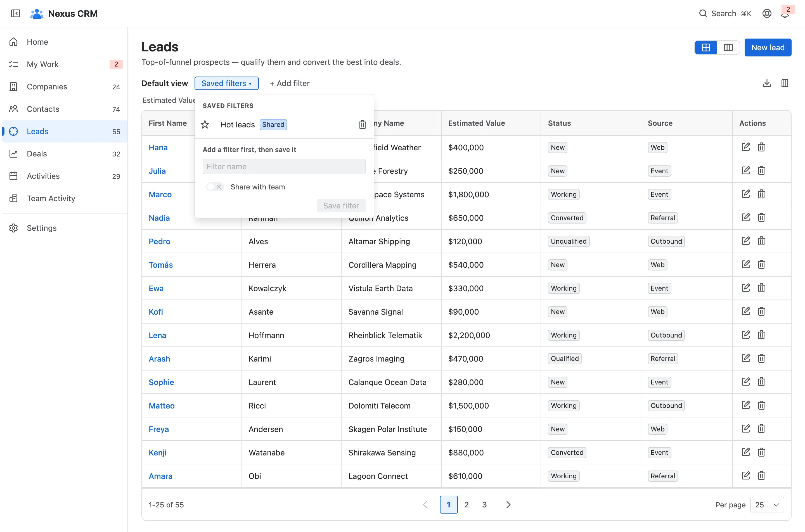This screenshot has height=532, width=805.
Task: Open lead Sophie's record link
Action: click(161, 382)
